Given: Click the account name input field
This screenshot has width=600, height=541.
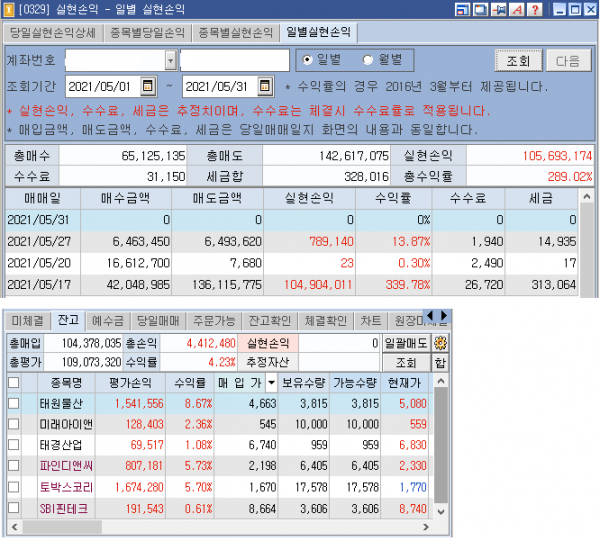Looking at the screenshot, I should (235, 60).
